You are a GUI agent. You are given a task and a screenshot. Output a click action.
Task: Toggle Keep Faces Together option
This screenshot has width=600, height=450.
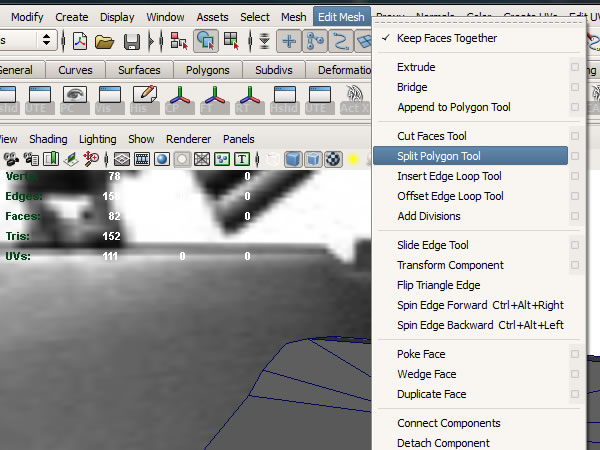(x=446, y=39)
